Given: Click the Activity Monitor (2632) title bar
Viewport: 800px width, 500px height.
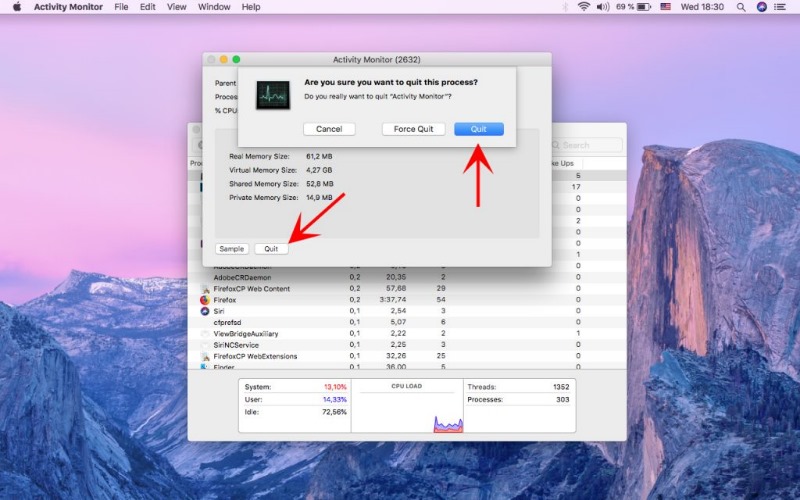Looking at the screenshot, I should 377,59.
